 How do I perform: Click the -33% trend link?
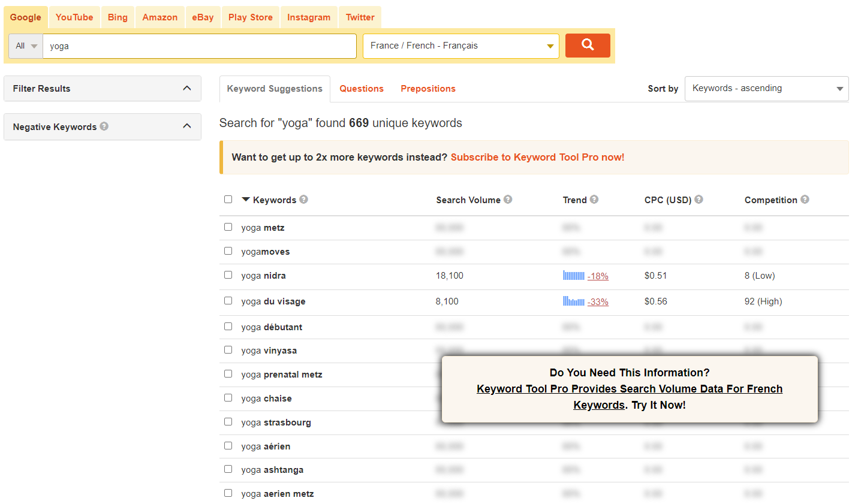pyautogui.click(x=598, y=302)
